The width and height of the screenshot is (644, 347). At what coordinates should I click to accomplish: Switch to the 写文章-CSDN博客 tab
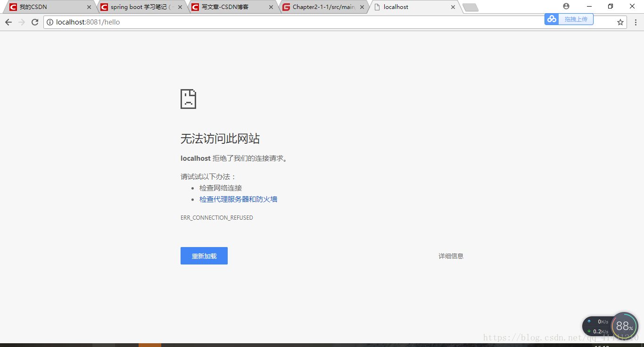pyautogui.click(x=233, y=7)
